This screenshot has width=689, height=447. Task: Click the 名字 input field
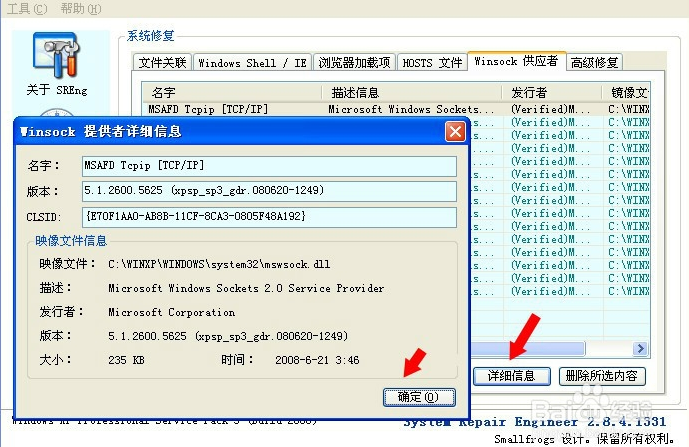click(x=269, y=166)
